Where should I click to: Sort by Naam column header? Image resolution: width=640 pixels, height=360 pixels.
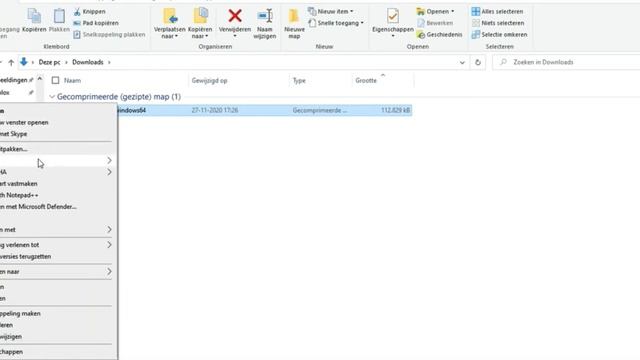[72, 80]
